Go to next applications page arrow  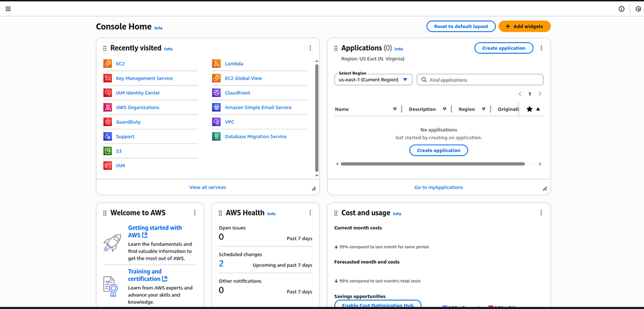(540, 94)
